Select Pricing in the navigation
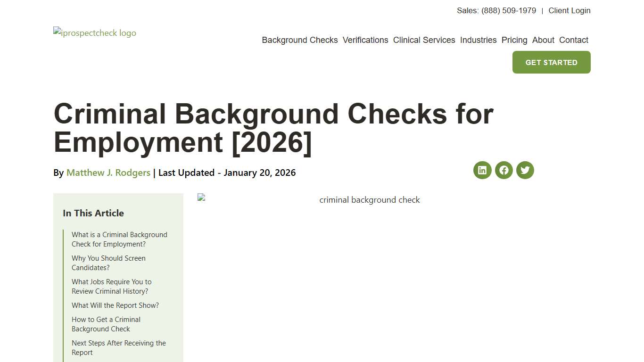 click(514, 40)
